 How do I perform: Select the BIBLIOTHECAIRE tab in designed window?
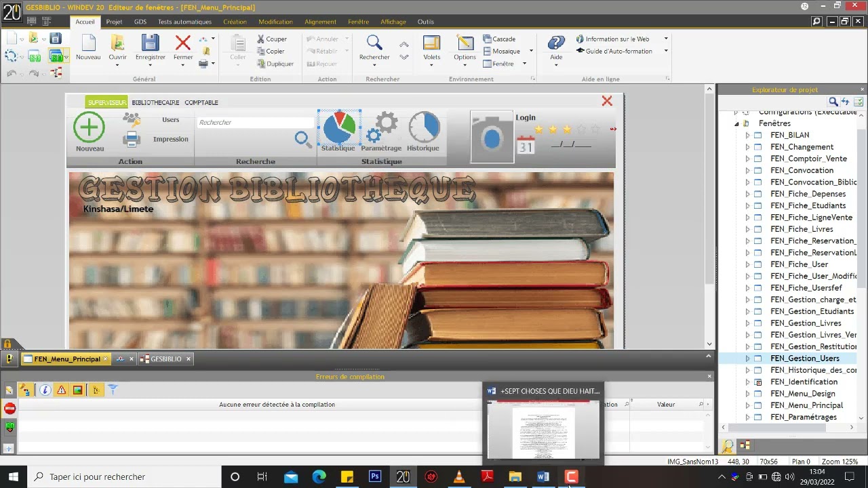pyautogui.click(x=155, y=102)
